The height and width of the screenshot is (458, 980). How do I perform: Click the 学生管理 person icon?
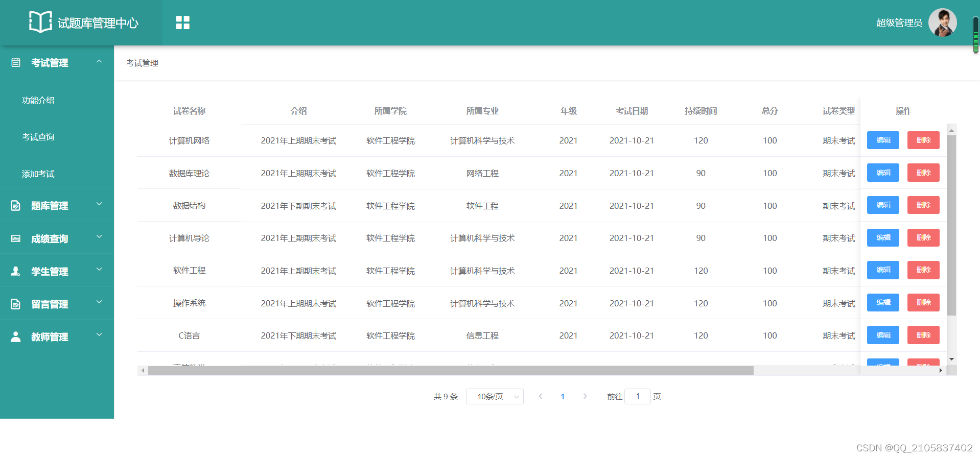point(16,271)
